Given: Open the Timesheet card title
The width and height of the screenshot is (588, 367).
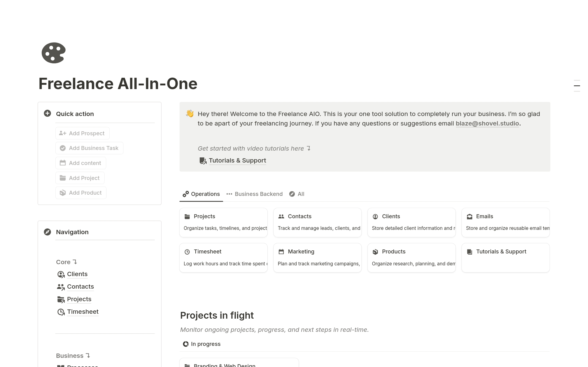Looking at the screenshot, I should click(208, 252).
